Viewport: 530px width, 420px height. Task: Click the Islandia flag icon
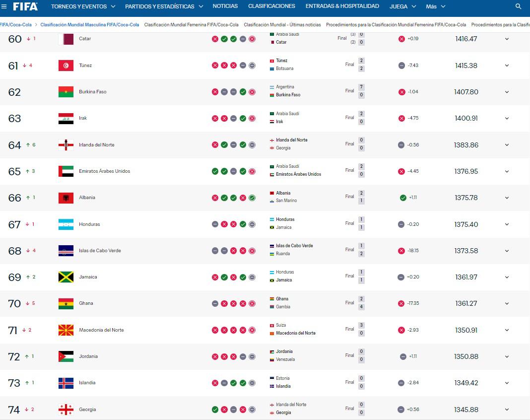[x=66, y=383]
